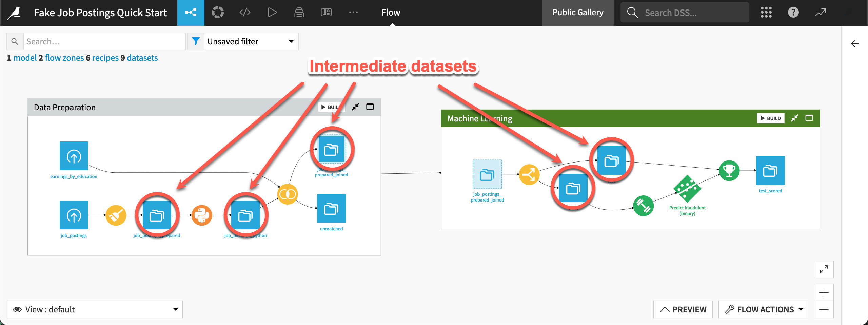Select the job_postings_prepared dataset
Image resolution: width=868 pixels, height=325 pixels.
click(x=157, y=215)
